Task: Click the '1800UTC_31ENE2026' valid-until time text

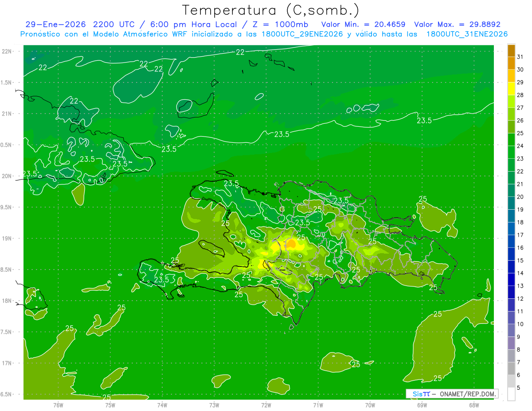Action: (x=467, y=34)
